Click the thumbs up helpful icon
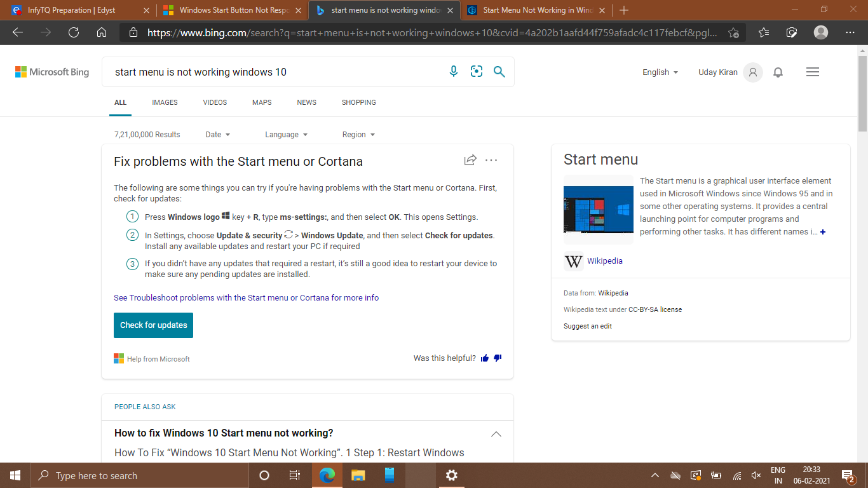 tap(485, 358)
